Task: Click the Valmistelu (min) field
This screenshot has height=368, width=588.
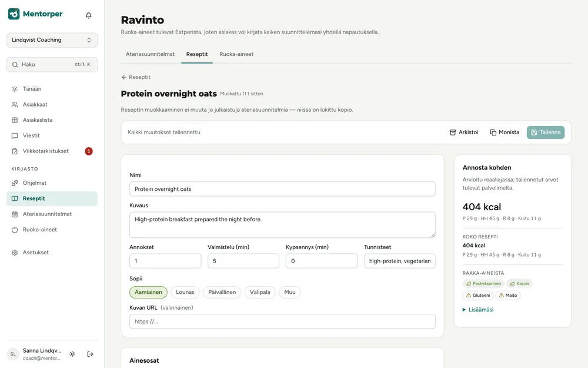Action: (x=243, y=261)
